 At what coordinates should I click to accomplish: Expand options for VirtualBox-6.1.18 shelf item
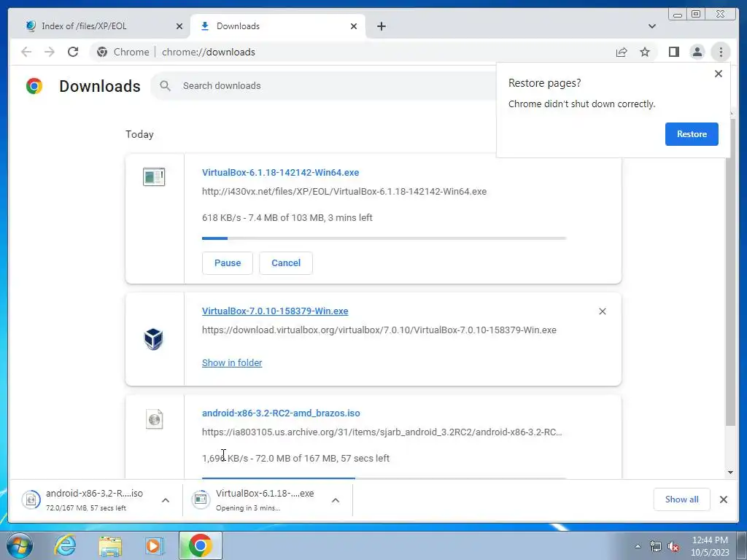click(x=336, y=500)
